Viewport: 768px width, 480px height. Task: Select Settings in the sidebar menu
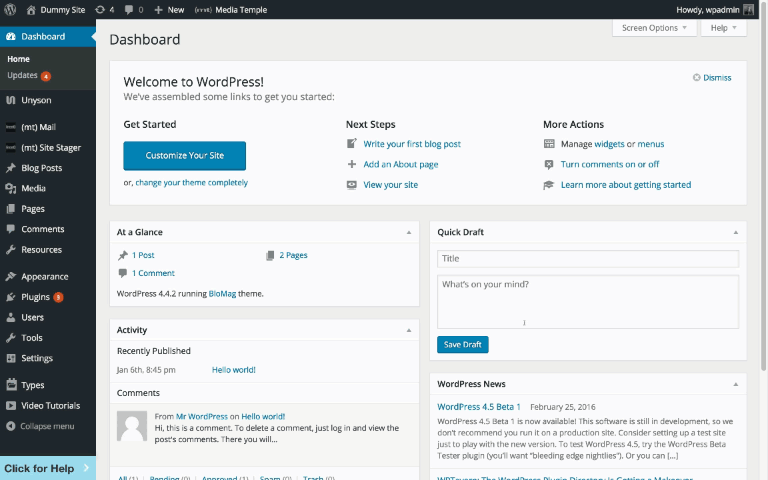click(37, 358)
